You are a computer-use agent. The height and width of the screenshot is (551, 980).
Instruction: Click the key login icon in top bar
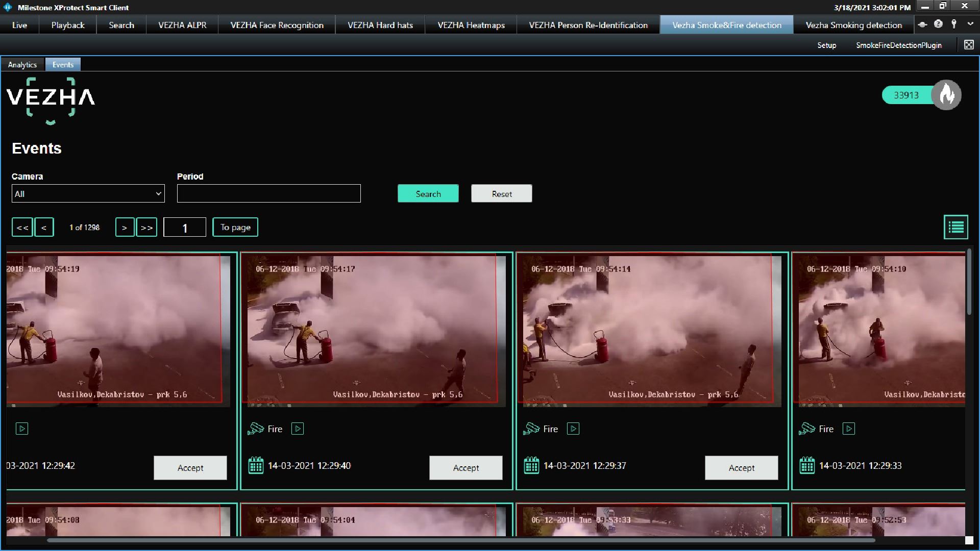[x=954, y=24]
